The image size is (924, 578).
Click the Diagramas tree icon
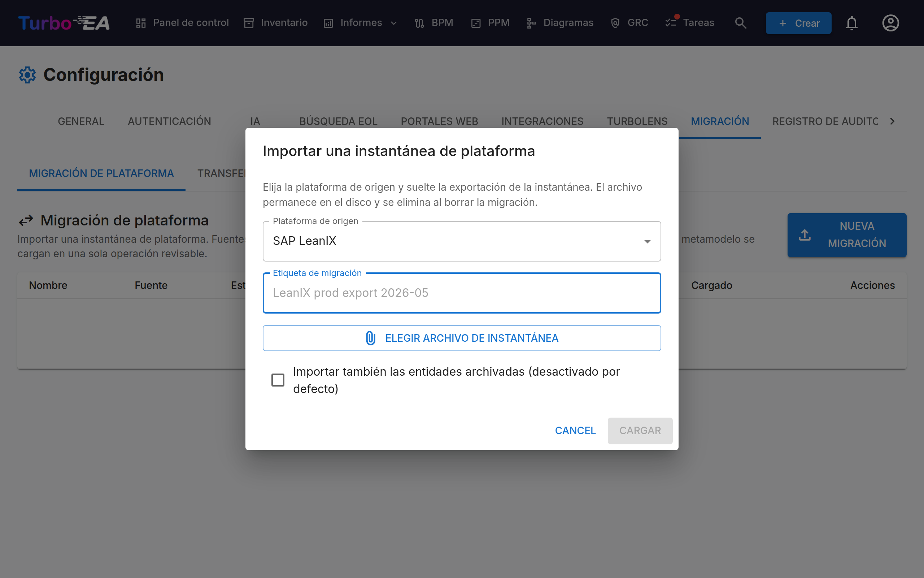coord(531,23)
